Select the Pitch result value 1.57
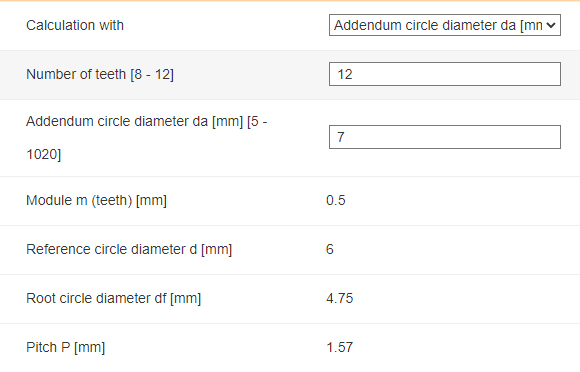580x372 pixels. [x=340, y=348]
